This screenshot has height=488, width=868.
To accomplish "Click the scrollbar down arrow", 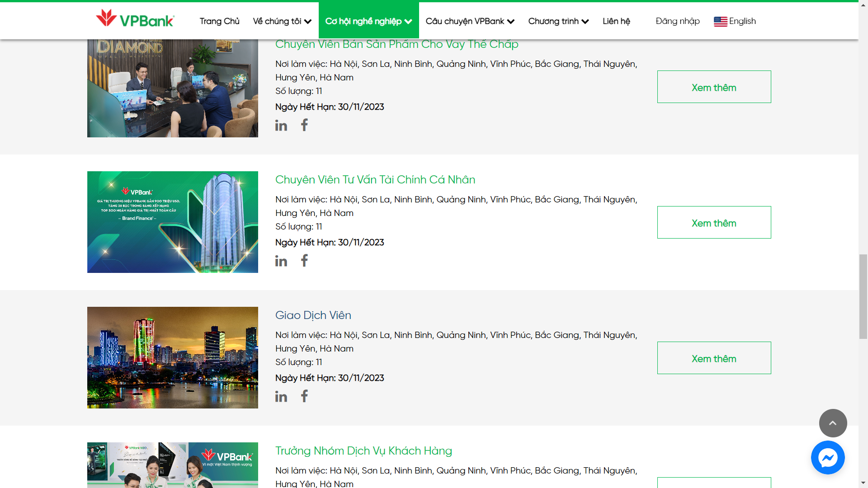I will point(863,483).
